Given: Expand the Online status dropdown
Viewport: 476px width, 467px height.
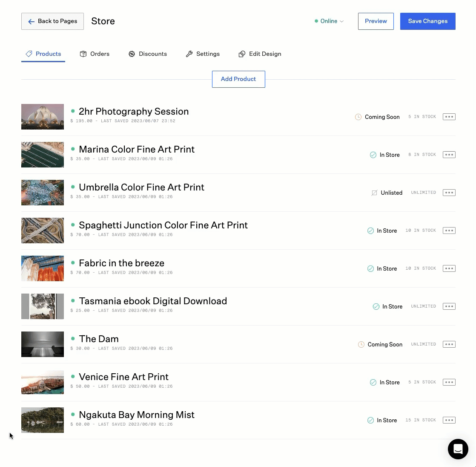Looking at the screenshot, I should click(x=329, y=21).
